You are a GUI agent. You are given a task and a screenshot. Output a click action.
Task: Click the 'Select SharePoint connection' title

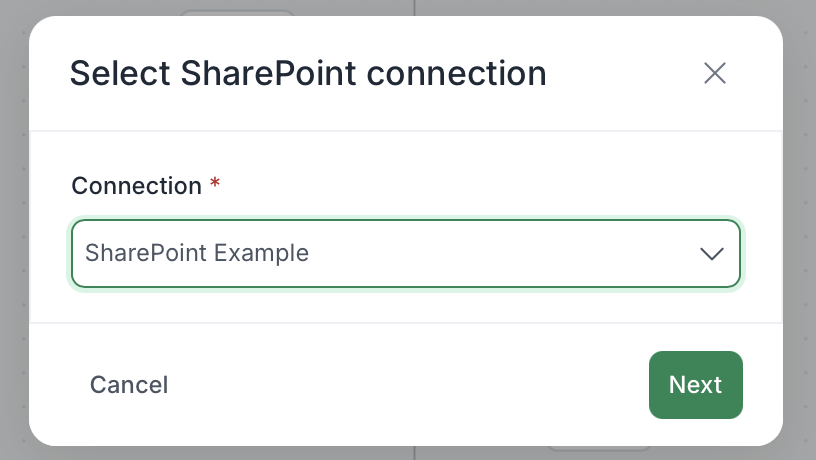[x=307, y=74]
